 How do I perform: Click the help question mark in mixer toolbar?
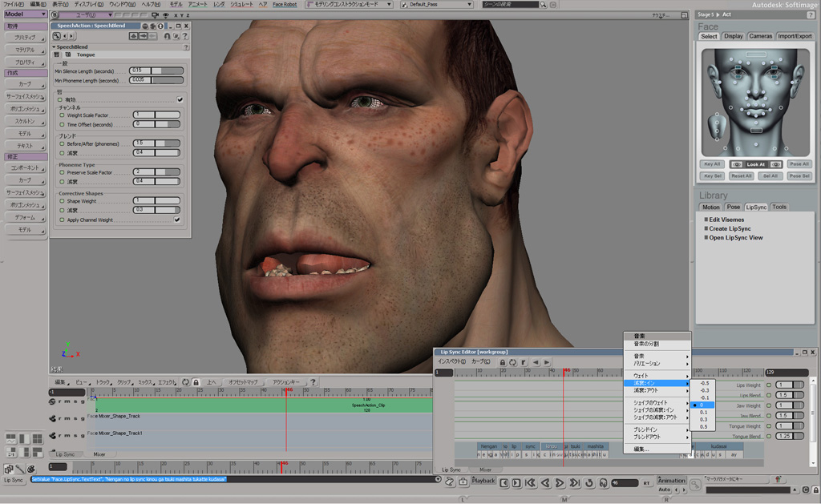click(x=313, y=382)
